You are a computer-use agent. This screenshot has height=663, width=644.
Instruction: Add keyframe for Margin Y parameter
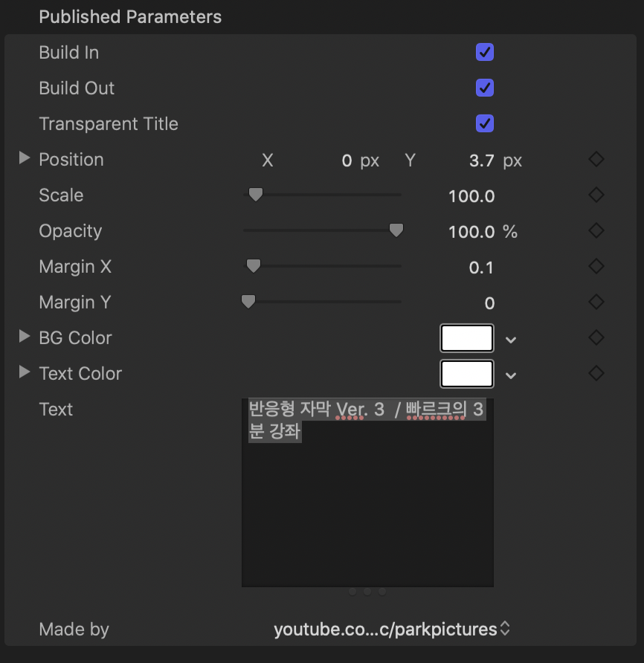pyautogui.click(x=596, y=302)
